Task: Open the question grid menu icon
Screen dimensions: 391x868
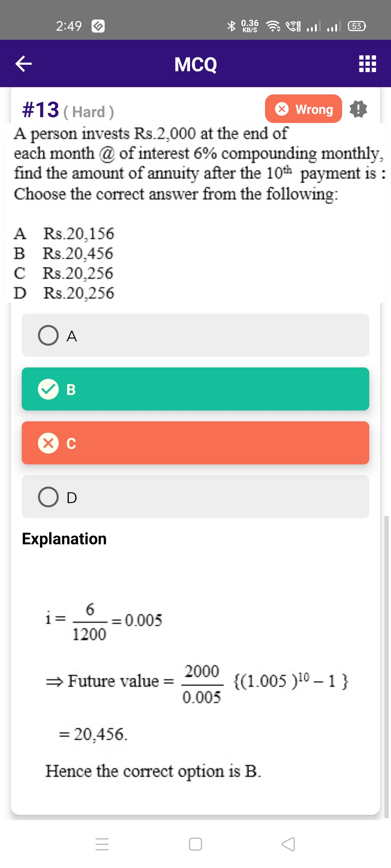Action: tap(367, 64)
